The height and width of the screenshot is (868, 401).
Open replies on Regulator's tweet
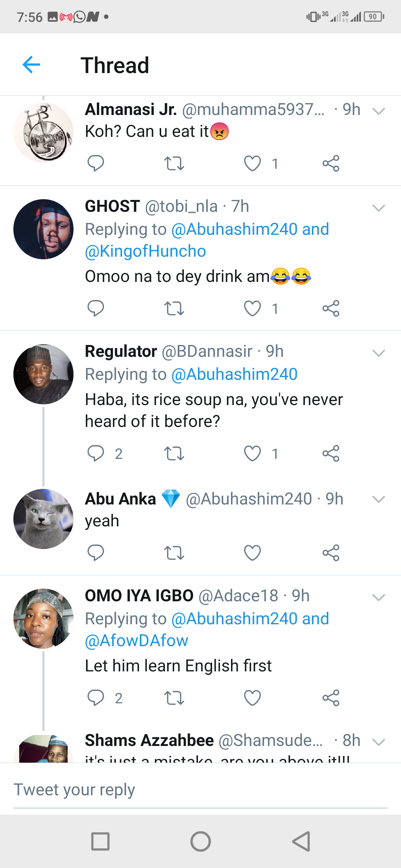coord(95,453)
